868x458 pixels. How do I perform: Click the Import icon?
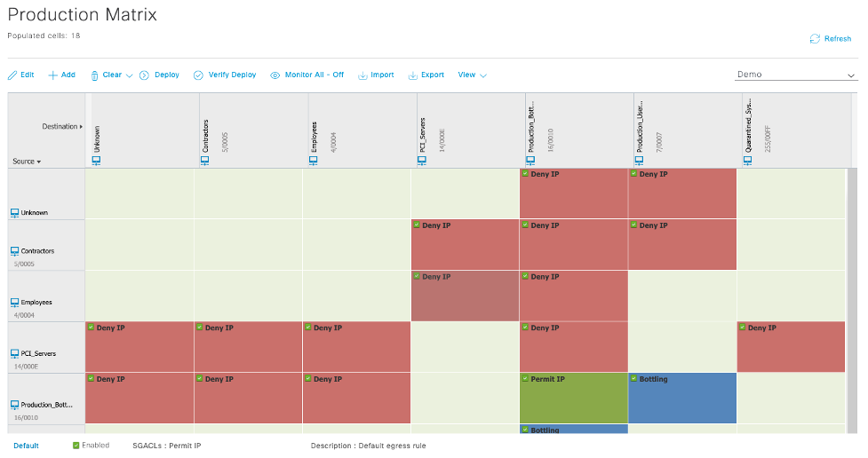362,75
